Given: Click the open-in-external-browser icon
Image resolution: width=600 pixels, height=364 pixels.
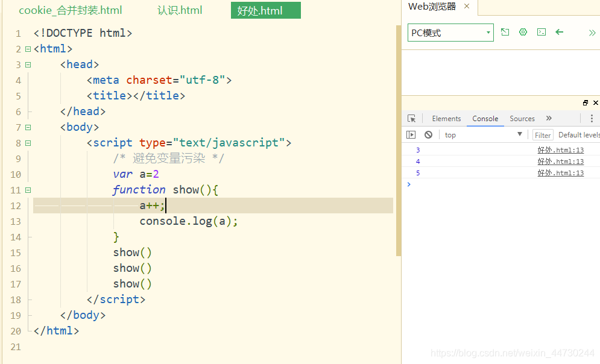Looking at the screenshot, I should pos(505,32).
